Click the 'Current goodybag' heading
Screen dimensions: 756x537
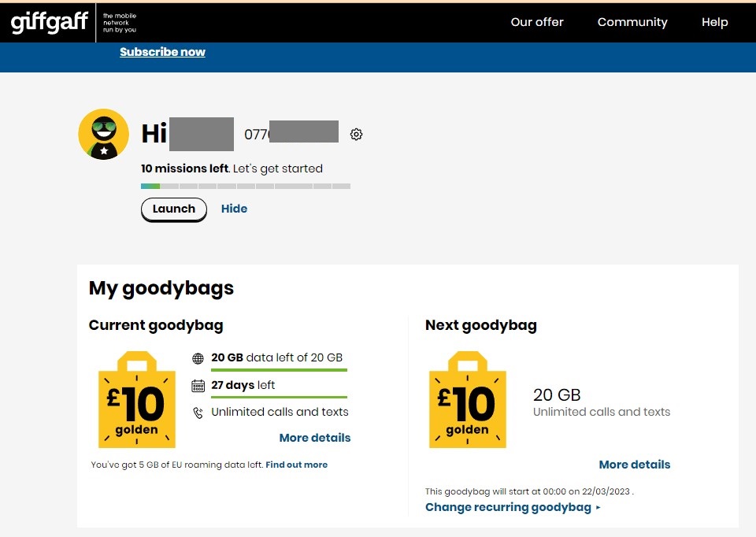[156, 325]
